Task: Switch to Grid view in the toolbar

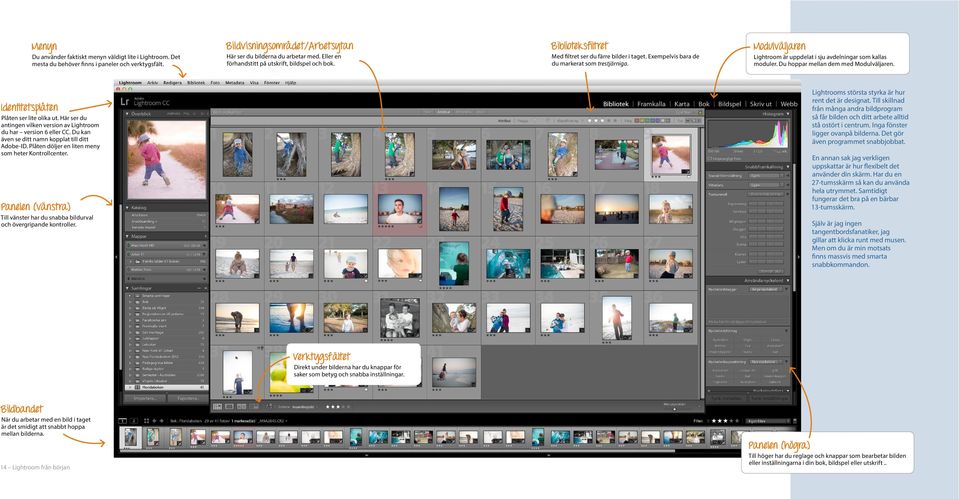Action: (217, 406)
